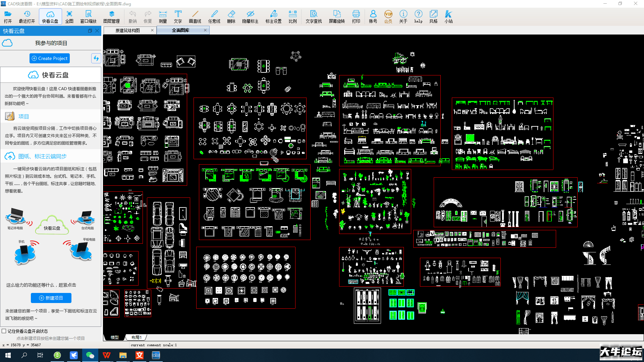
Task: Open a file with 打开 icon
Action: [8, 16]
